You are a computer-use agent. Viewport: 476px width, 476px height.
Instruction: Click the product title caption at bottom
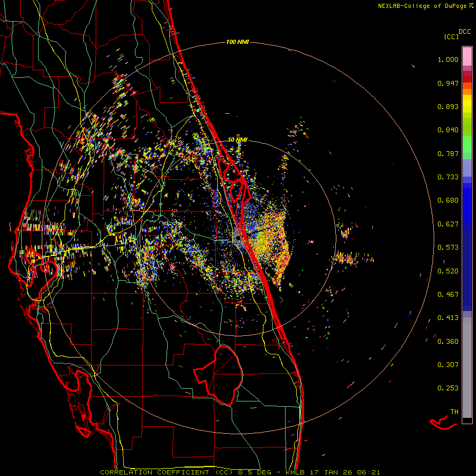click(x=240, y=472)
